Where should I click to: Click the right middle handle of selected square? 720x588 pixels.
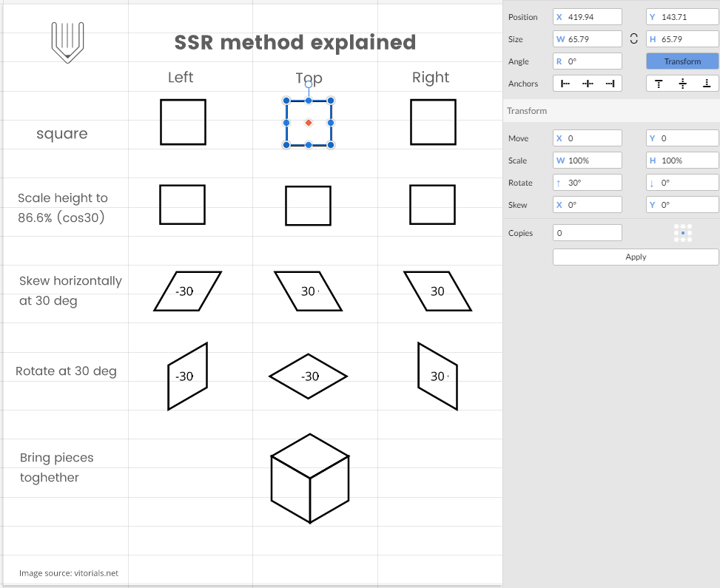click(x=331, y=123)
